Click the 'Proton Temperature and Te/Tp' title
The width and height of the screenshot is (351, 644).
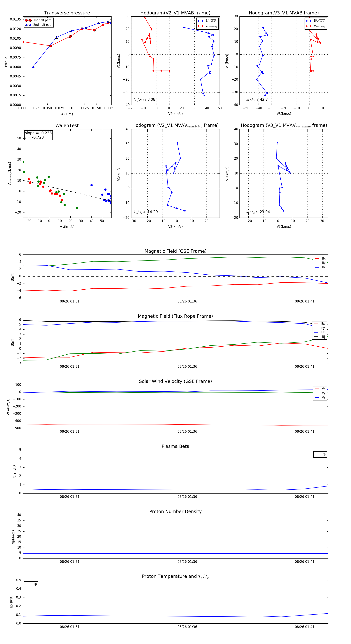175,576
